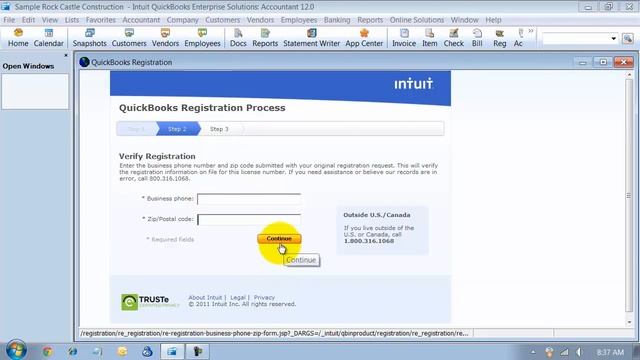The image size is (640, 360).
Task: Open the Help menu
Action: coord(493,20)
